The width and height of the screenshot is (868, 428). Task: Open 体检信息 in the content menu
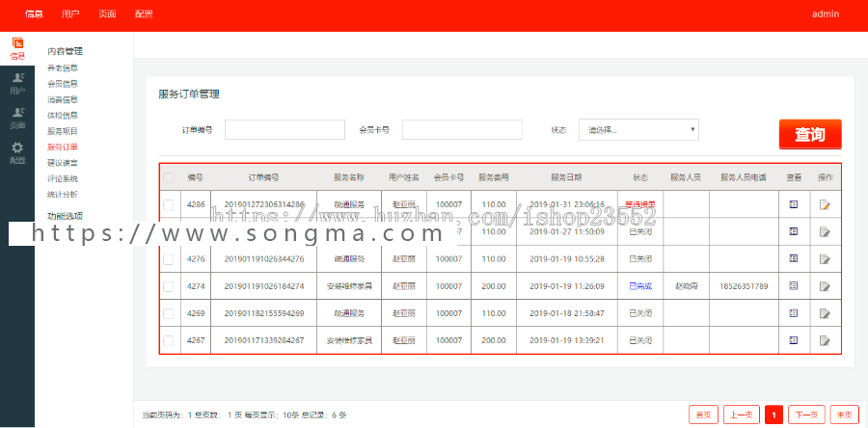(x=63, y=116)
